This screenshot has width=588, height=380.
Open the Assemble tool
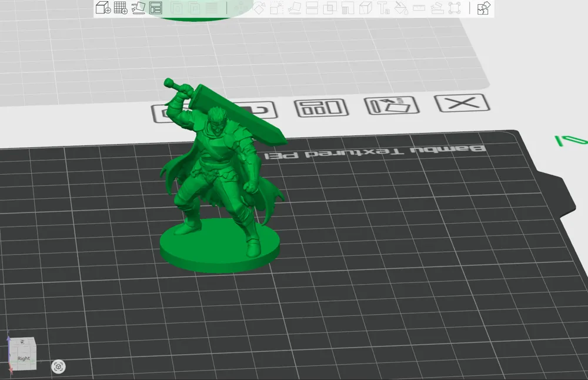click(437, 8)
